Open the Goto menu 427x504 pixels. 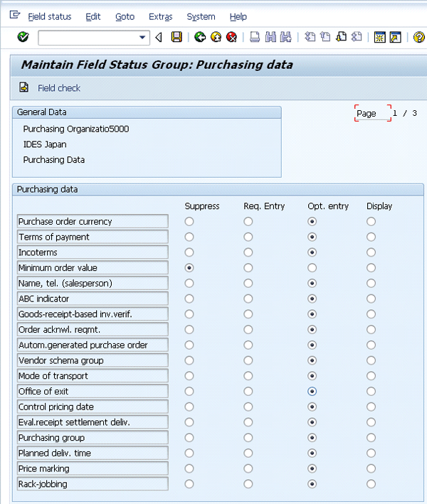coord(125,17)
